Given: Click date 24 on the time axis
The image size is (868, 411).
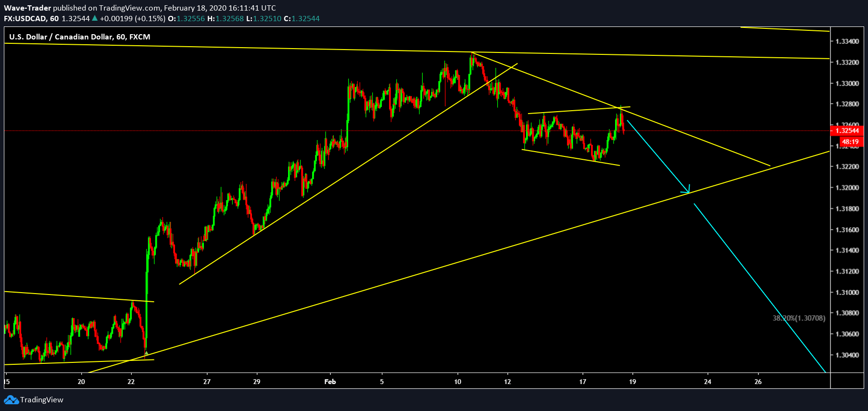Looking at the screenshot, I should (708, 382).
